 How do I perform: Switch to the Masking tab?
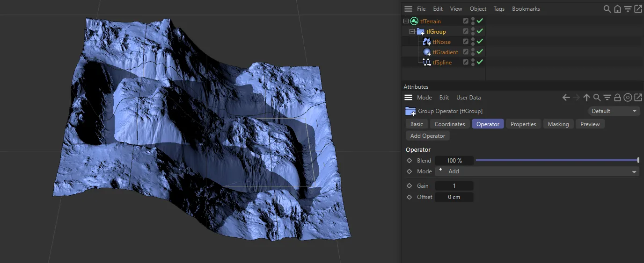[558, 124]
